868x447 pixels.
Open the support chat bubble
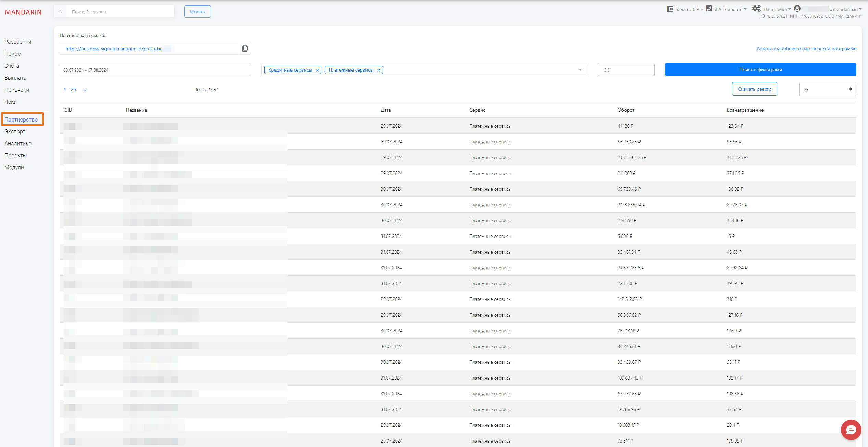(851, 430)
